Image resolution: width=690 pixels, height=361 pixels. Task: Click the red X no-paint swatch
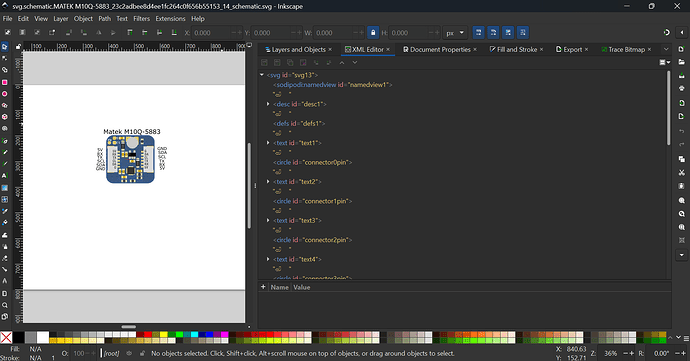[6, 338]
